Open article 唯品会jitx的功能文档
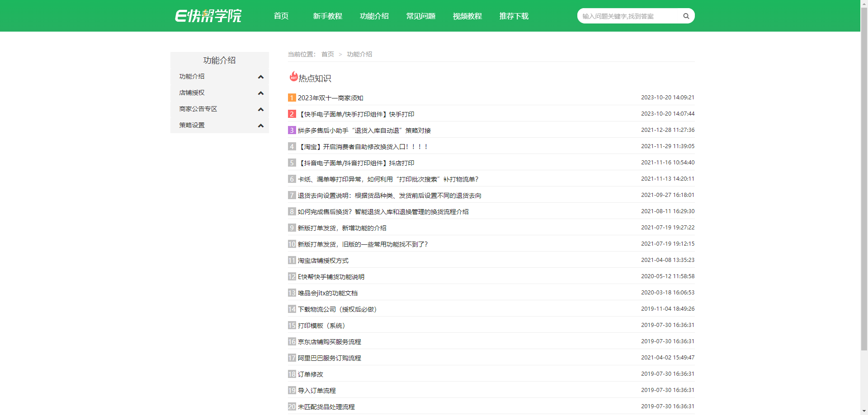The height and width of the screenshot is (415, 868). [328, 293]
